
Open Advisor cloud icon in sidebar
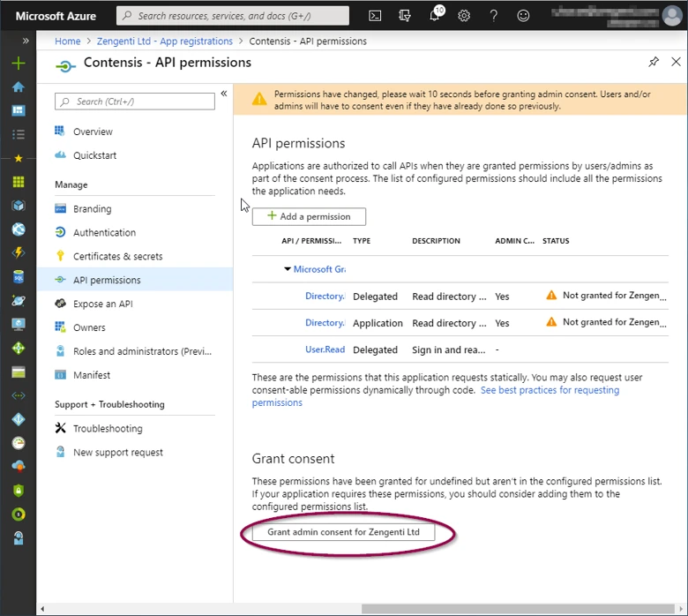(x=19, y=467)
